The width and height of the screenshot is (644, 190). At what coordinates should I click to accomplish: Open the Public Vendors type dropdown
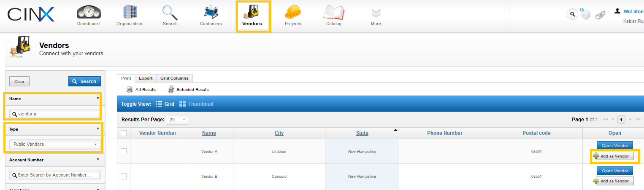coord(55,144)
